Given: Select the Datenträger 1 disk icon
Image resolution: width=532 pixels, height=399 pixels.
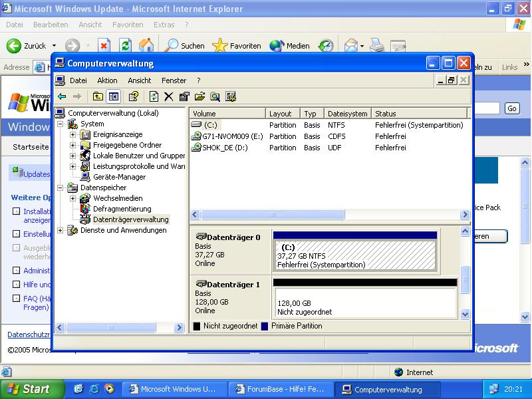Looking at the screenshot, I should click(201, 284).
